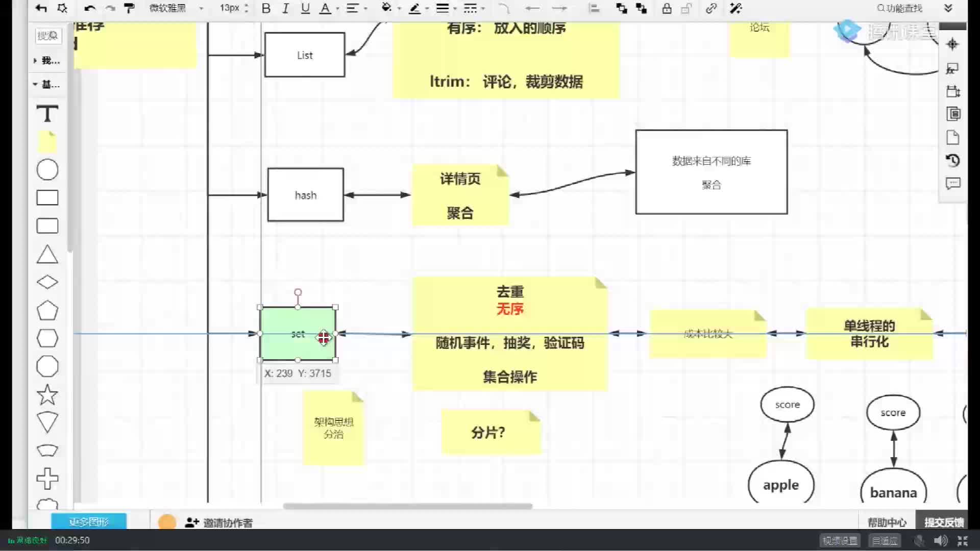This screenshot has width=980, height=551.
Task: Collapse the 基... basic shapes category
Action: click(47, 84)
